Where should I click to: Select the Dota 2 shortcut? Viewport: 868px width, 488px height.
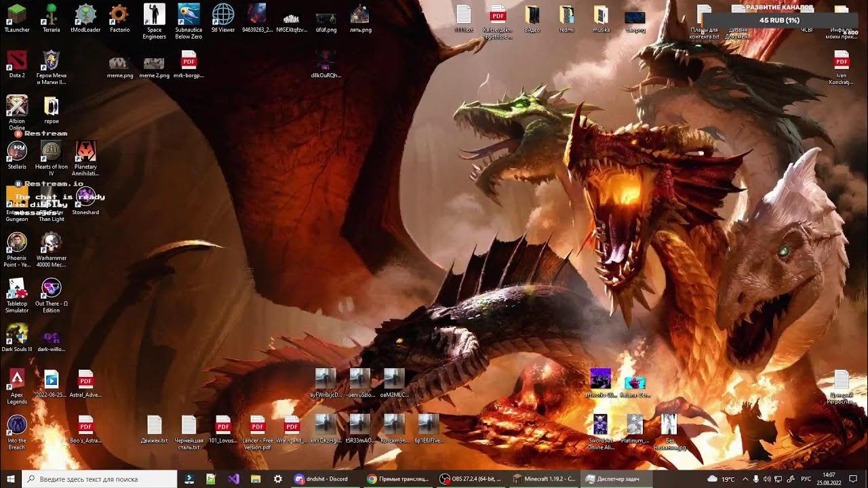coord(17,64)
